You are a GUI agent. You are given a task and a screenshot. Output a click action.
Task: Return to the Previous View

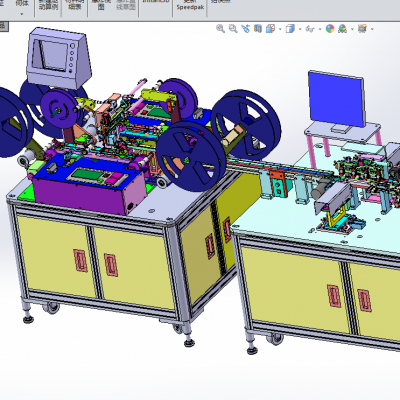point(246,29)
